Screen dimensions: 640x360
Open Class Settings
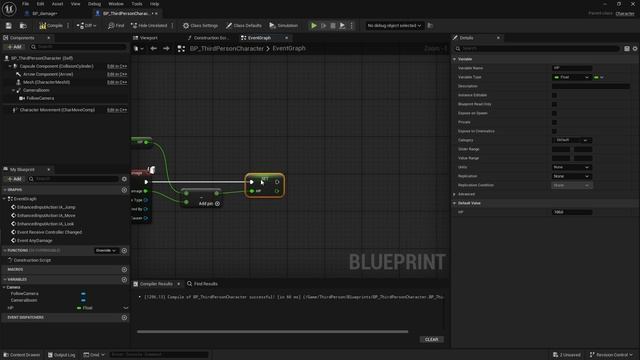click(200, 26)
